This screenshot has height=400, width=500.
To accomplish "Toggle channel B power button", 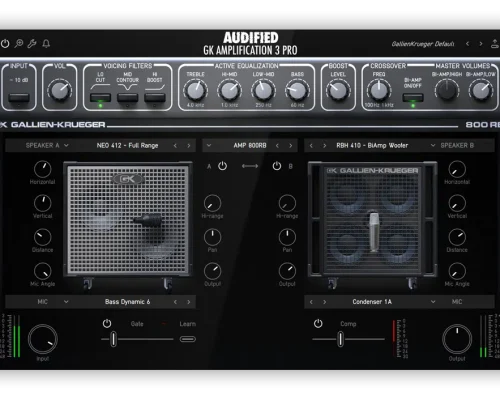I will pyautogui.click(x=277, y=166).
